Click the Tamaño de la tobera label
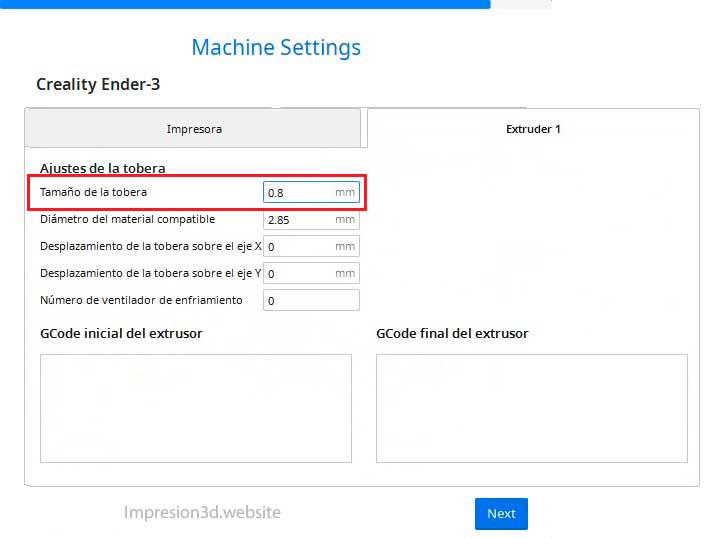The height and width of the screenshot is (538, 709). (94, 192)
